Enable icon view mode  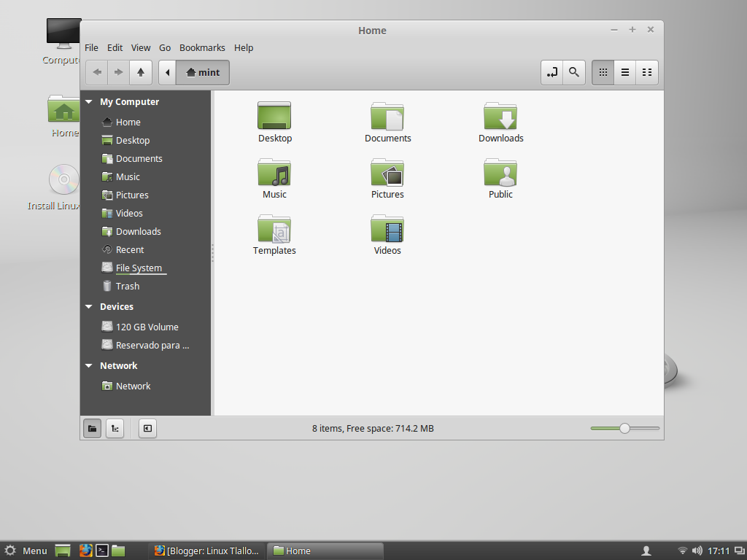click(x=603, y=72)
